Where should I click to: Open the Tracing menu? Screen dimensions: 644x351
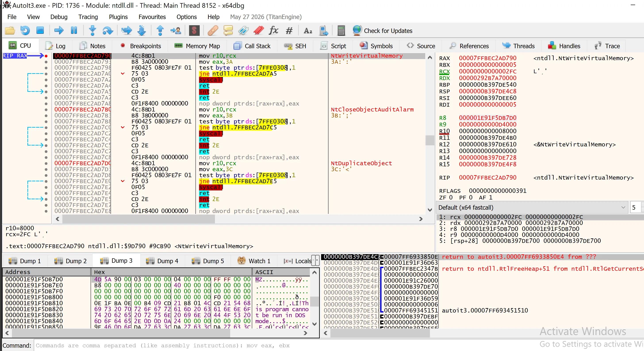(x=88, y=17)
